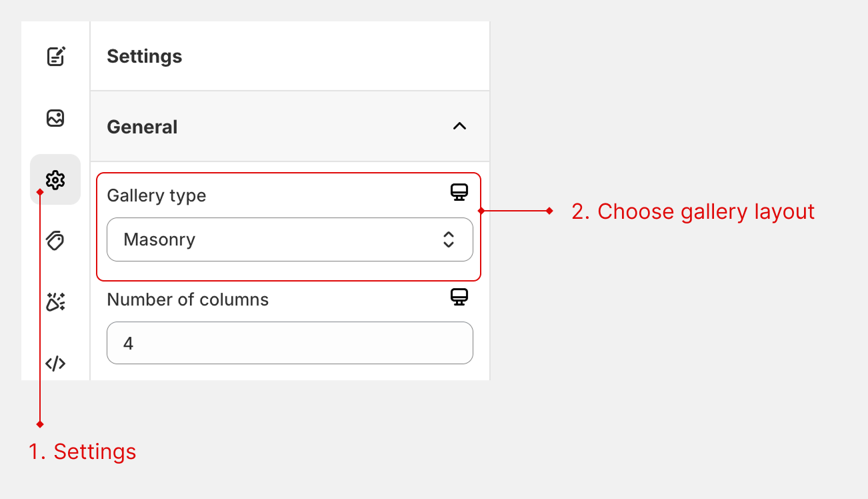Click the value 4 in columns field
The height and width of the screenshot is (499, 868).
point(129,344)
